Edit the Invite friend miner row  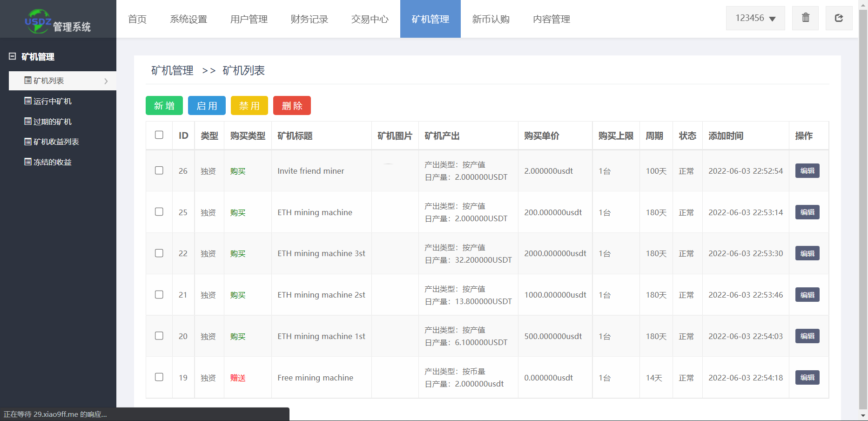coord(807,171)
